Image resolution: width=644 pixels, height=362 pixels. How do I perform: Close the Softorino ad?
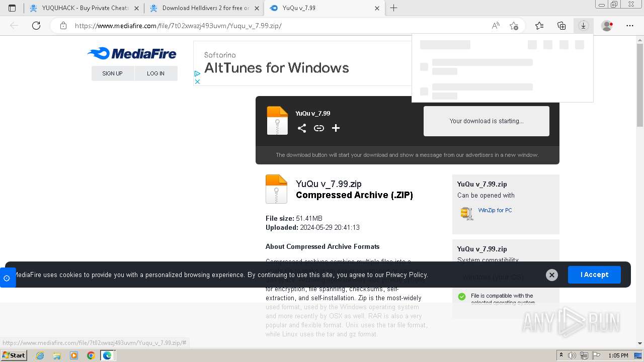click(197, 81)
